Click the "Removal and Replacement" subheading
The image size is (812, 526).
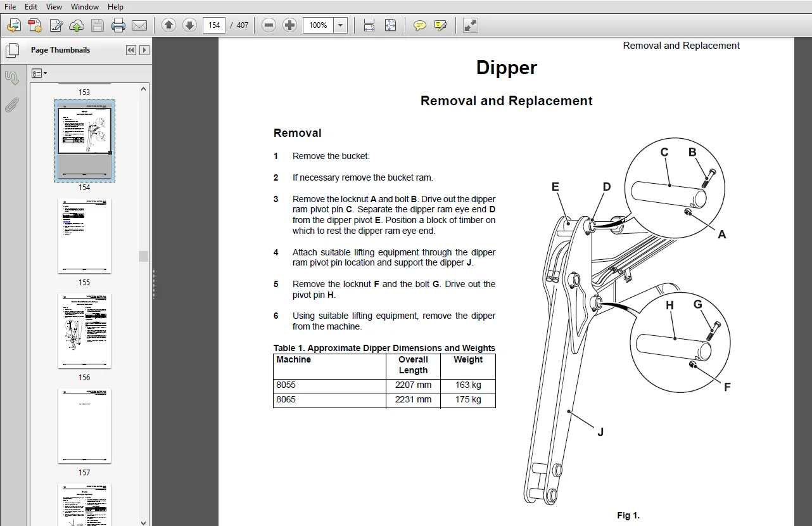[507, 101]
